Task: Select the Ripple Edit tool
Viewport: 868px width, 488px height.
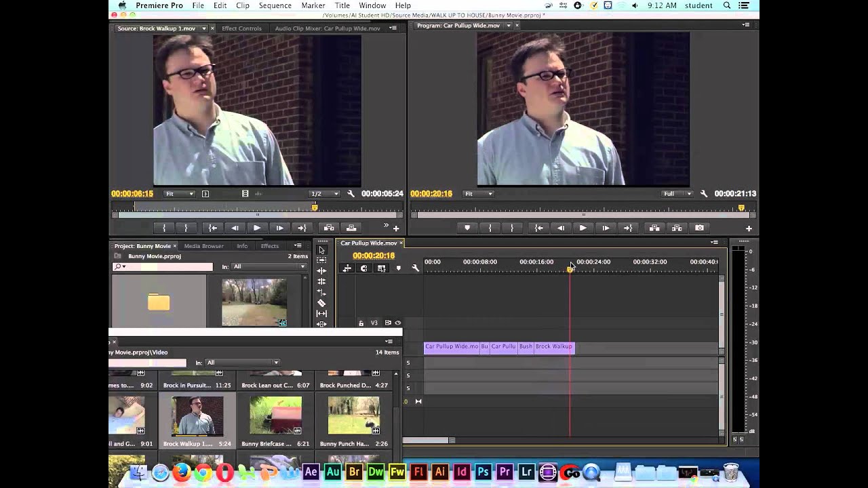Action: pos(321,271)
